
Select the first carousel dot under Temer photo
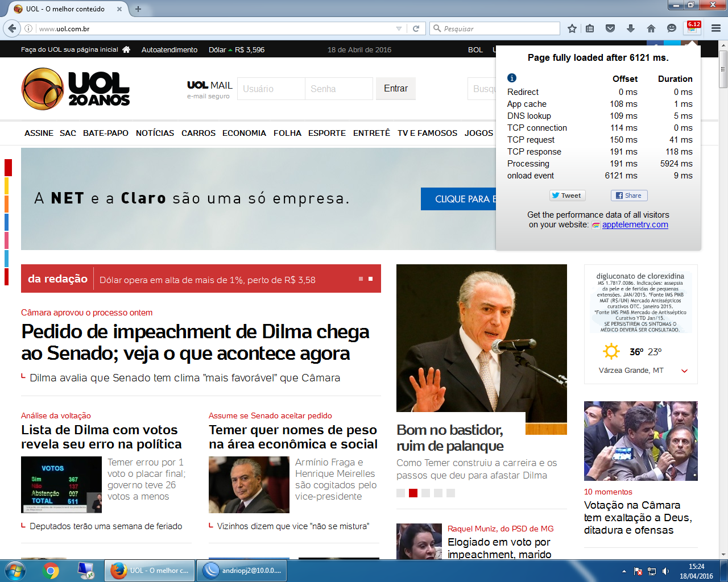pos(401,493)
